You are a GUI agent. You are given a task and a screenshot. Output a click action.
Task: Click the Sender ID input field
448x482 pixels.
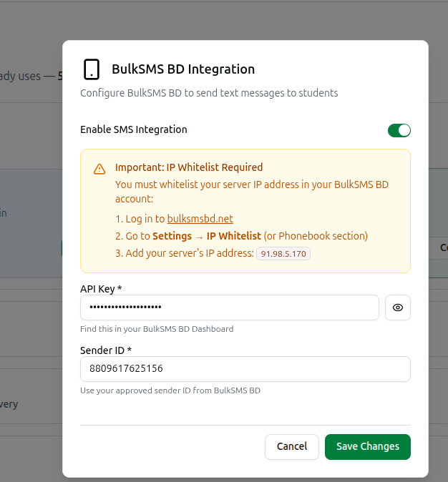tap(245, 369)
